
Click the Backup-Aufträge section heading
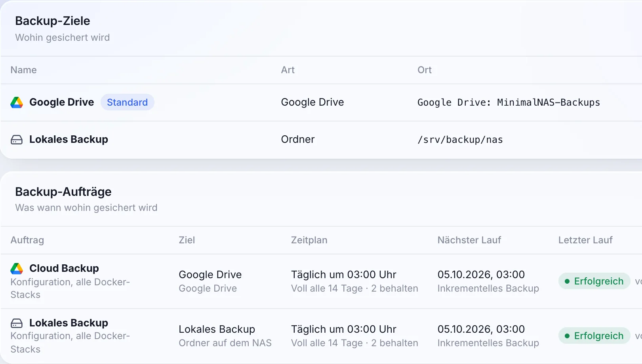click(63, 191)
